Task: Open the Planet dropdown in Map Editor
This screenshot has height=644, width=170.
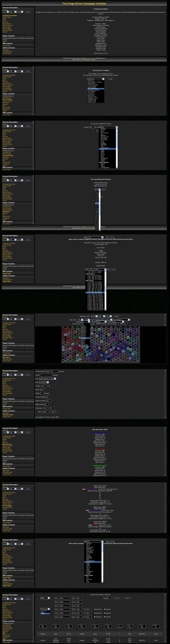Action: (x=101, y=322)
